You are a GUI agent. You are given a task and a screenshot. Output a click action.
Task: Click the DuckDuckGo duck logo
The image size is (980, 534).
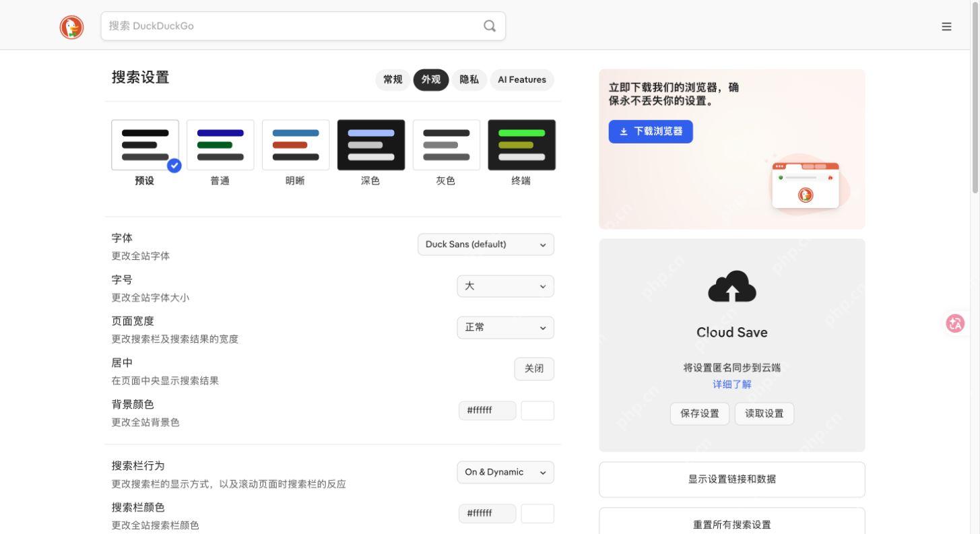pyautogui.click(x=72, y=27)
